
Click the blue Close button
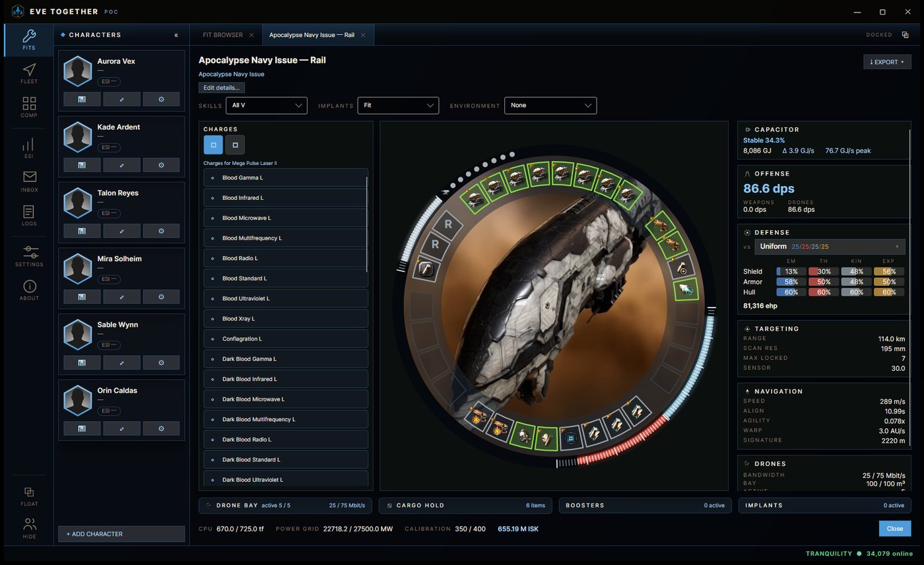[x=895, y=529]
